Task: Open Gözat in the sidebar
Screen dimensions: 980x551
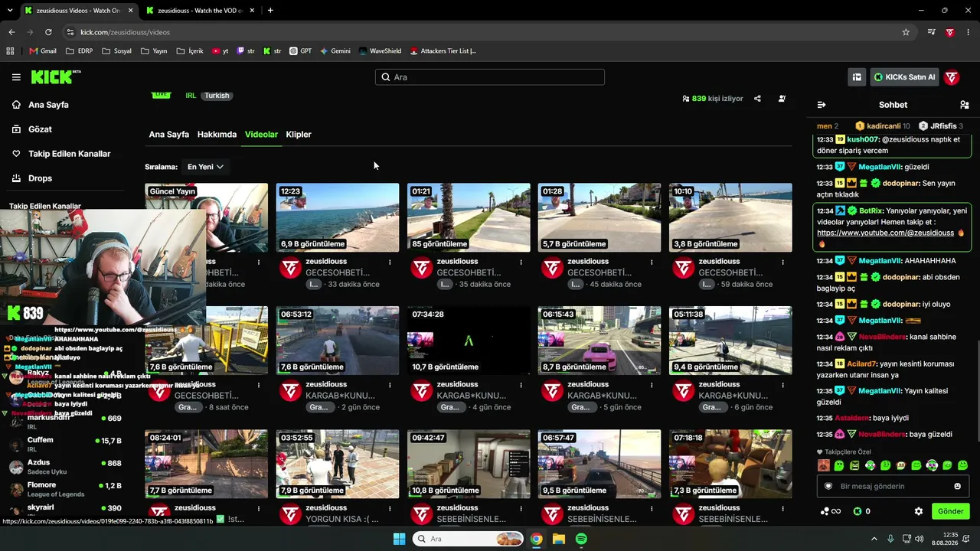Action: coord(40,129)
